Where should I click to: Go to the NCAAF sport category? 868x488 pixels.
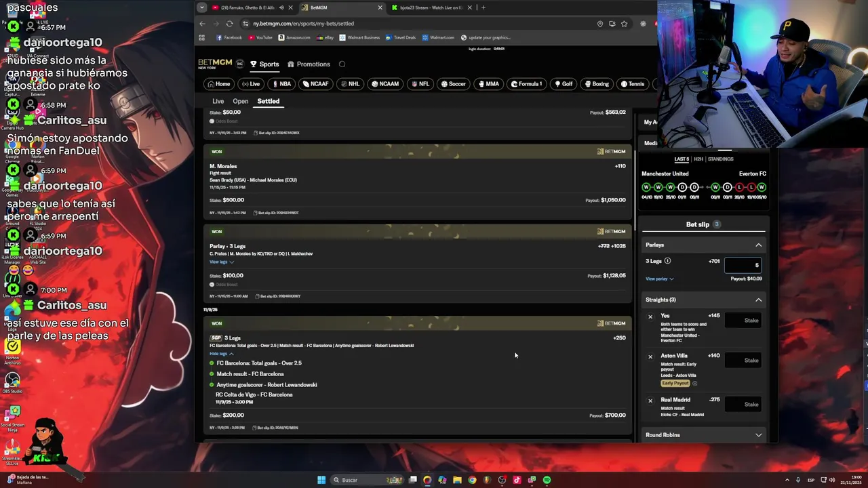(x=315, y=84)
